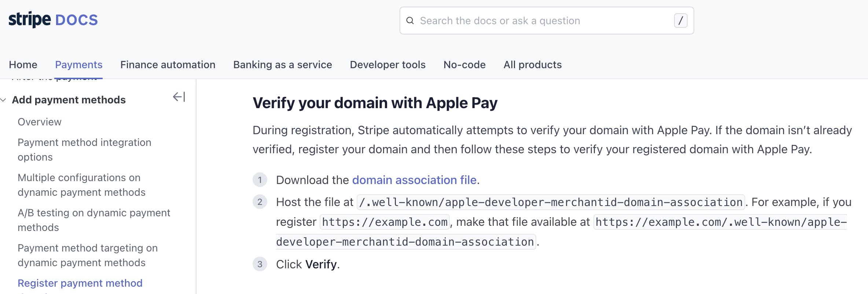Click the search magnifier icon
The image size is (868, 294).
point(410,21)
